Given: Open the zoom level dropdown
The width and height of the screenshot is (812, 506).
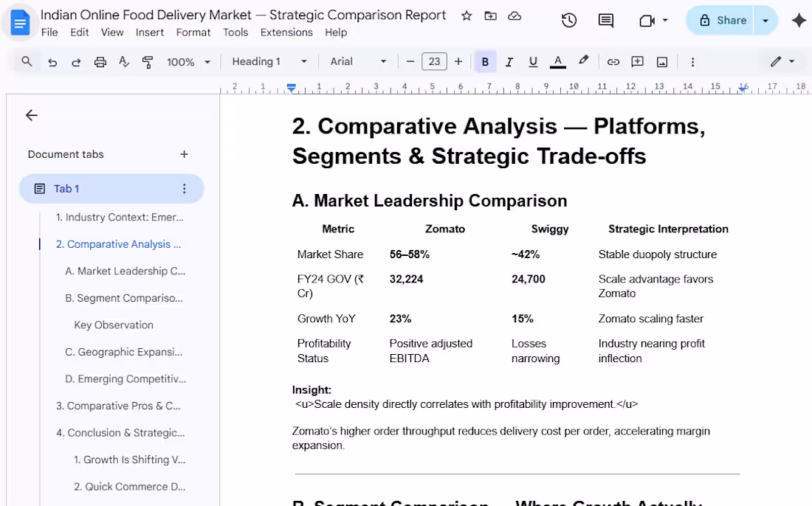Looking at the screenshot, I should (188, 62).
